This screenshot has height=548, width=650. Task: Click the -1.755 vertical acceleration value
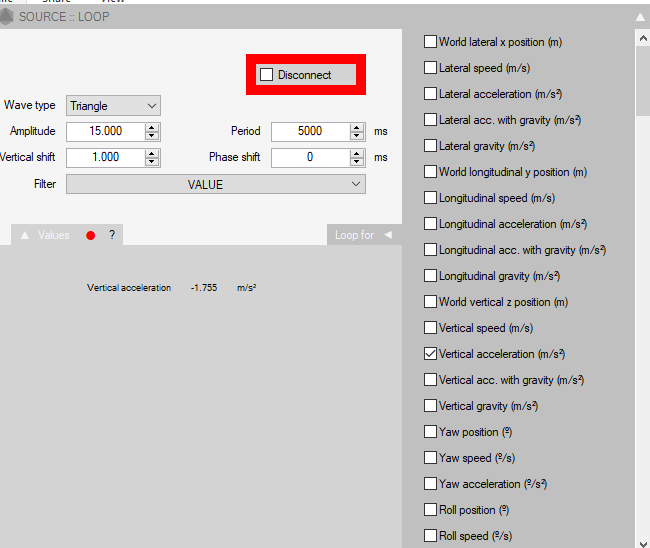(204, 288)
